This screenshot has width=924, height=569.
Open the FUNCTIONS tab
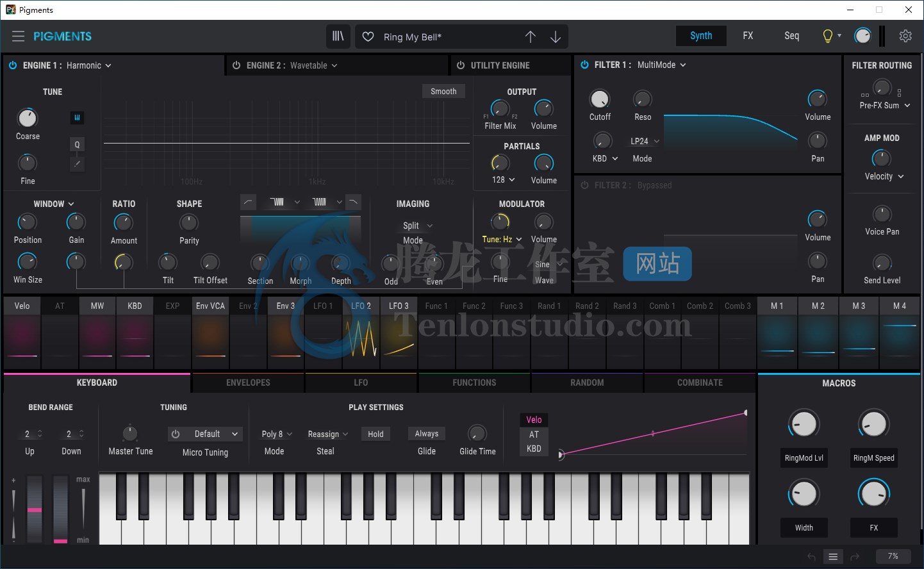coord(474,383)
